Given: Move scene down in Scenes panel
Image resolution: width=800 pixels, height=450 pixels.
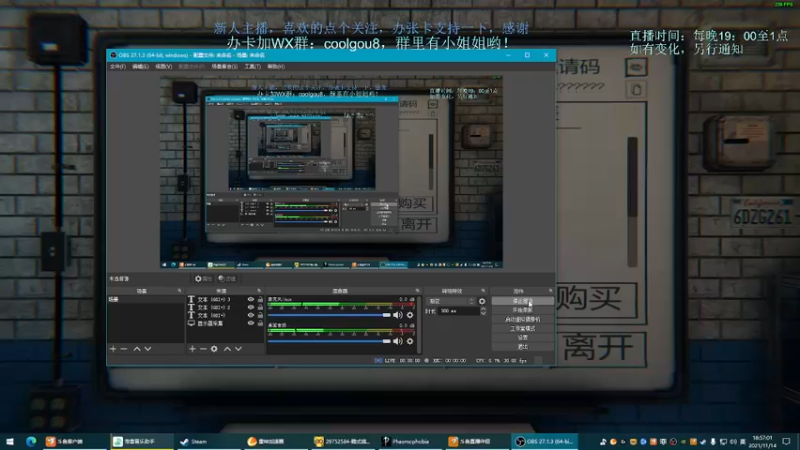Looking at the screenshot, I should (x=148, y=349).
